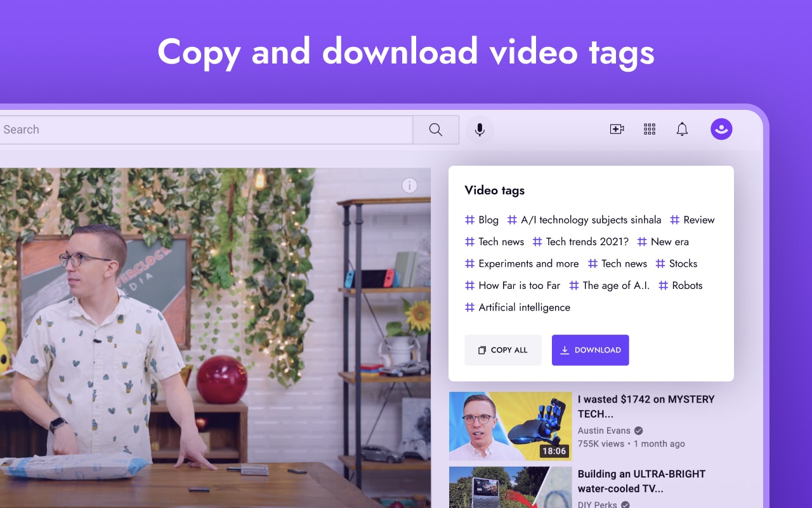Click the mystery tech video thumbnail

(510, 425)
